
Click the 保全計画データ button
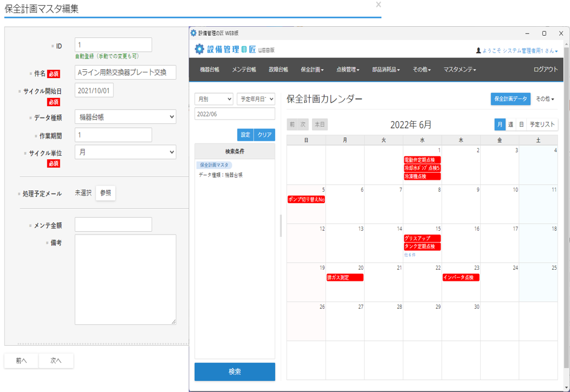click(510, 99)
